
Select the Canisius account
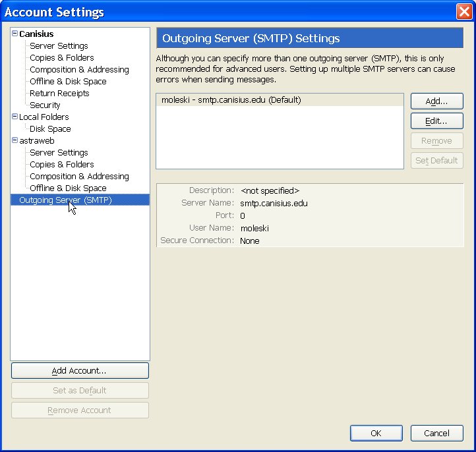coord(36,34)
